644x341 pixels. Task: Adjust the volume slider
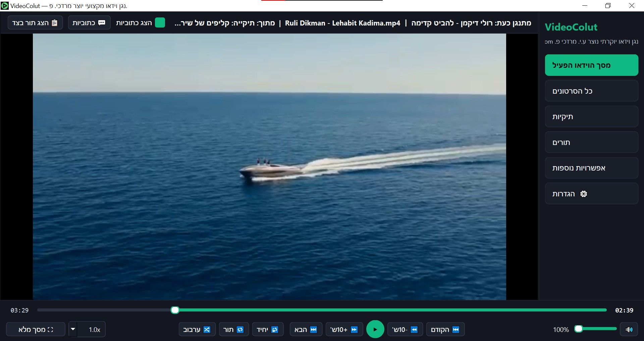(x=596, y=329)
